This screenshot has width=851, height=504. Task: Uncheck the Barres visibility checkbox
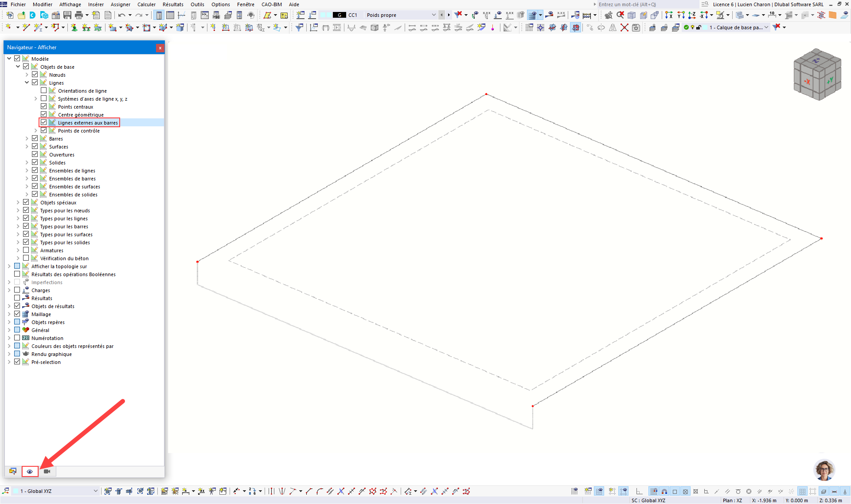point(35,138)
